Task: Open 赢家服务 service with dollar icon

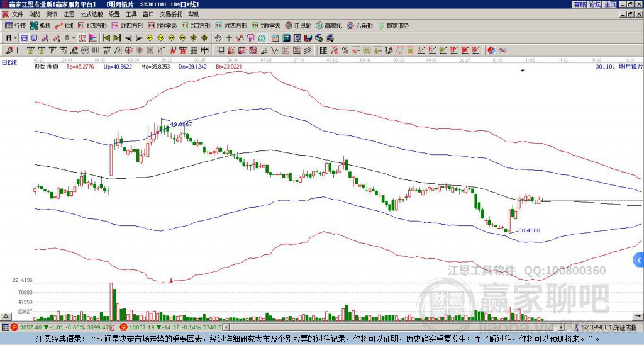Action: [394, 25]
